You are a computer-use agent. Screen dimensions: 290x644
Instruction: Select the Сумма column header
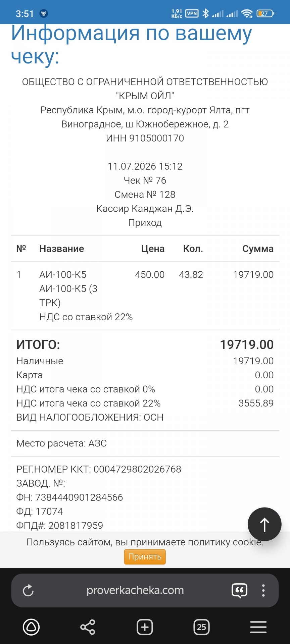(258, 249)
